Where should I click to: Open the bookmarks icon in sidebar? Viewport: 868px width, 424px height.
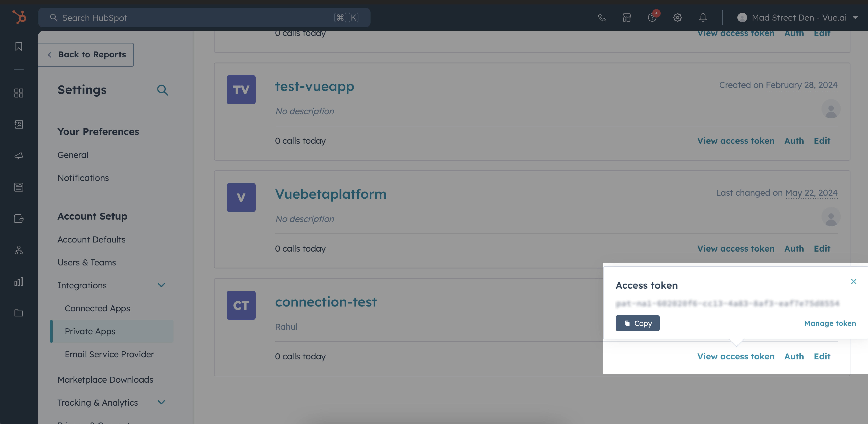[19, 47]
